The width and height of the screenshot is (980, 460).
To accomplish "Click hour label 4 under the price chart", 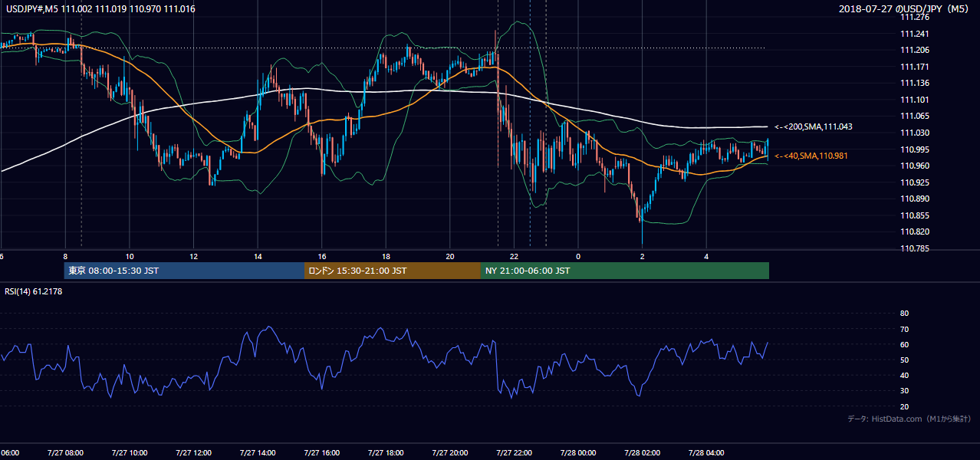I will click(x=706, y=256).
